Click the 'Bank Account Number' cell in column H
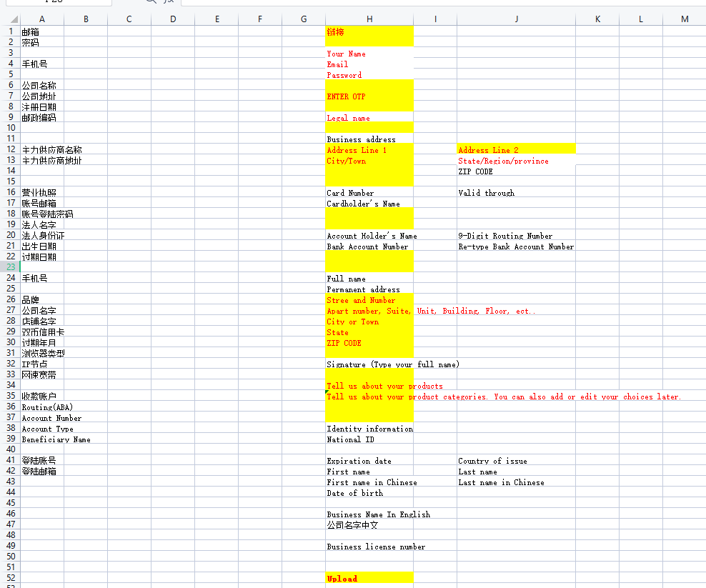This screenshot has width=706, height=588. [x=369, y=246]
